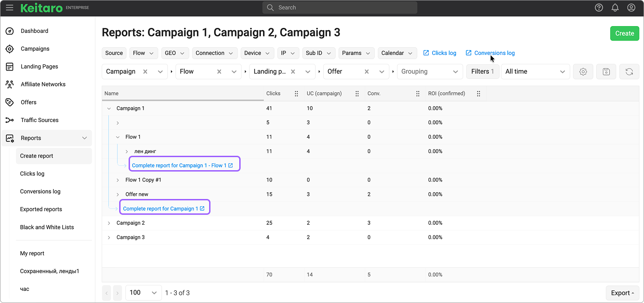
Task: Open the All time date range dropdown
Action: click(x=535, y=72)
